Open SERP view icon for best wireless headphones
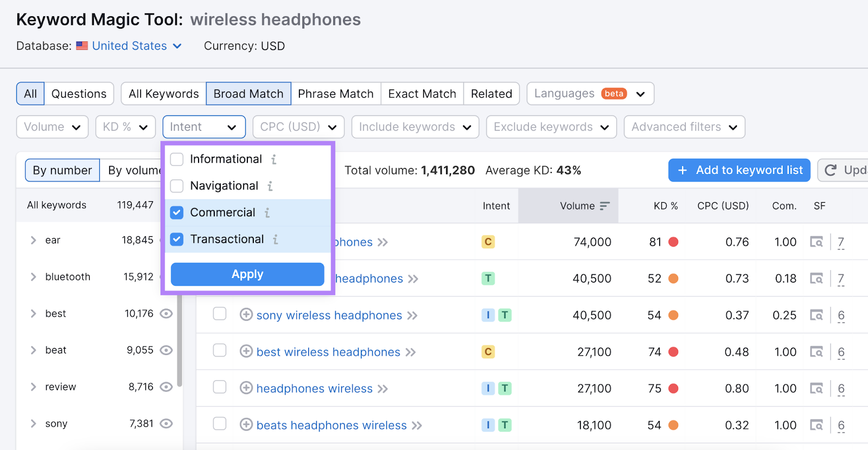Image resolution: width=868 pixels, height=450 pixels. [816, 352]
